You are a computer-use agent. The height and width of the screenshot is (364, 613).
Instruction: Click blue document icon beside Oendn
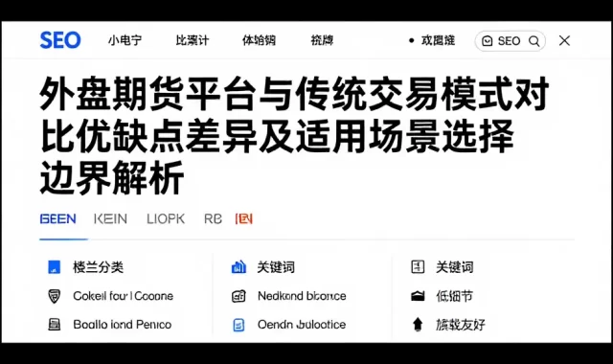click(238, 325)
